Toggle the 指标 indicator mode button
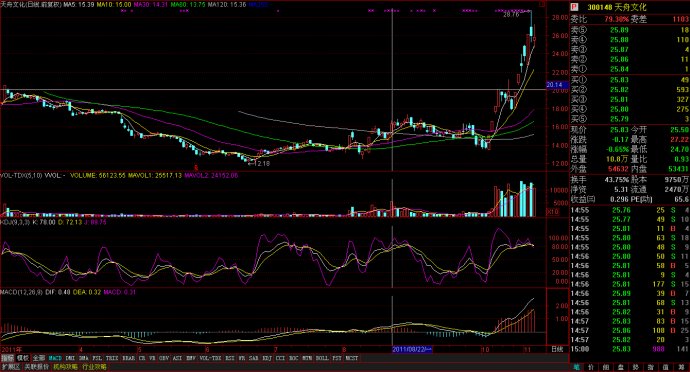690x372 pixels. click(x=8, y=358)
